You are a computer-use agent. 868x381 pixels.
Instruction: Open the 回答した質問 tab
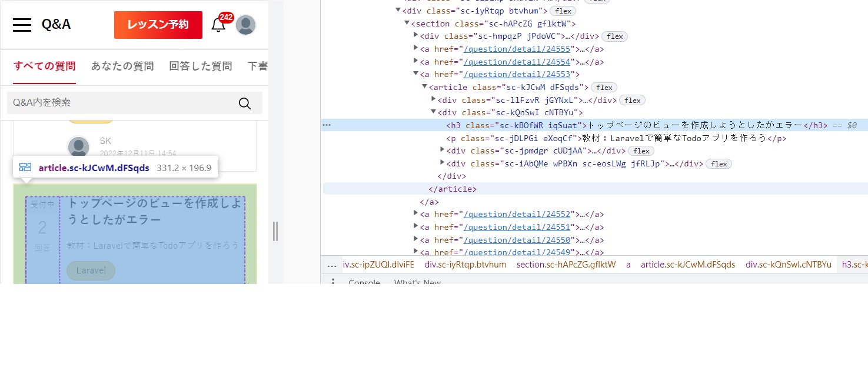tap(200, 66)
